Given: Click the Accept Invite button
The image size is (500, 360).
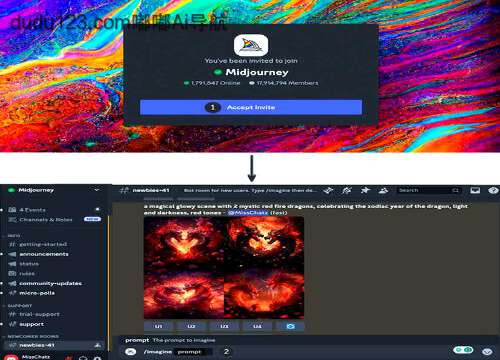Looking at the screenshot, I should tap(251, 107).
